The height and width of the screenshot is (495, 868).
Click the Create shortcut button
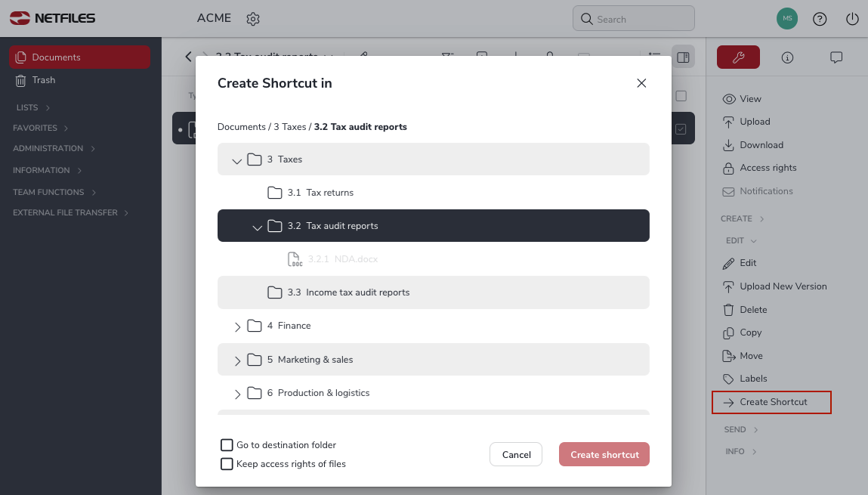(604, 454)
